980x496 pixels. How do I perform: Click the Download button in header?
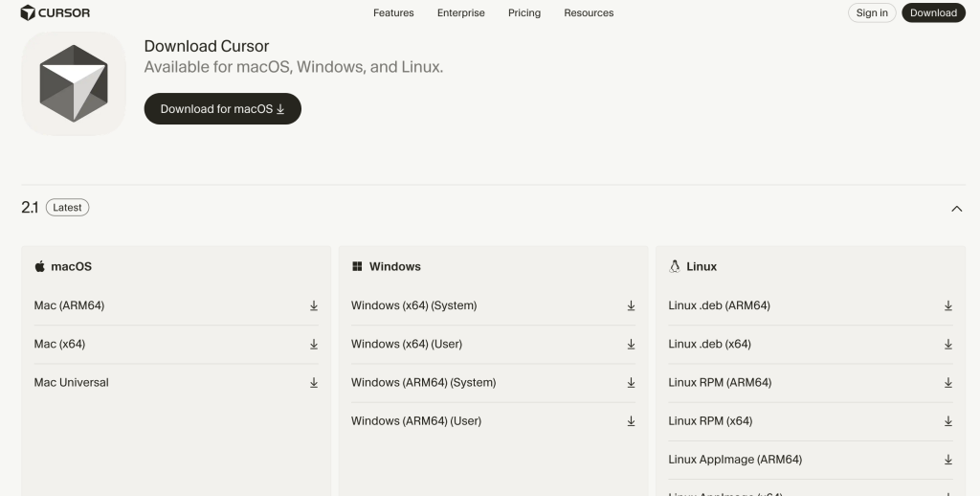point(933,12)
